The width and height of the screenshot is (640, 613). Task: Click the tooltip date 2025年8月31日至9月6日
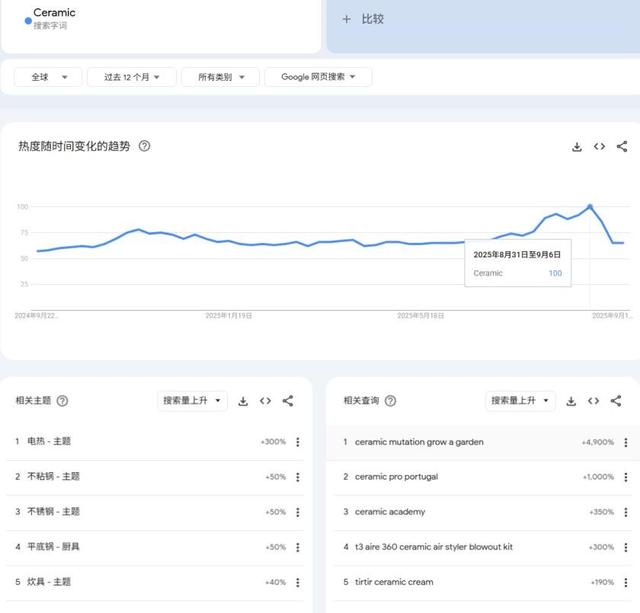tap(517, 255)
